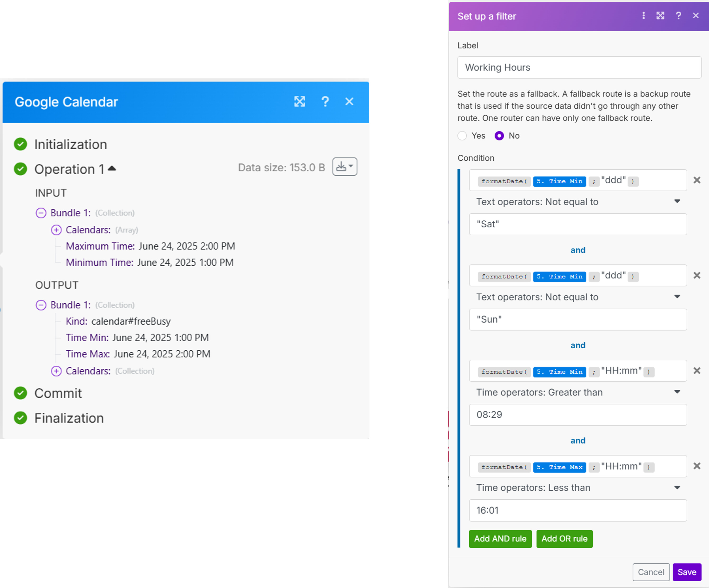Viewport: 709px width, 588px height.
Task: Click Add OR rule button
Action: tap(565, 539)
